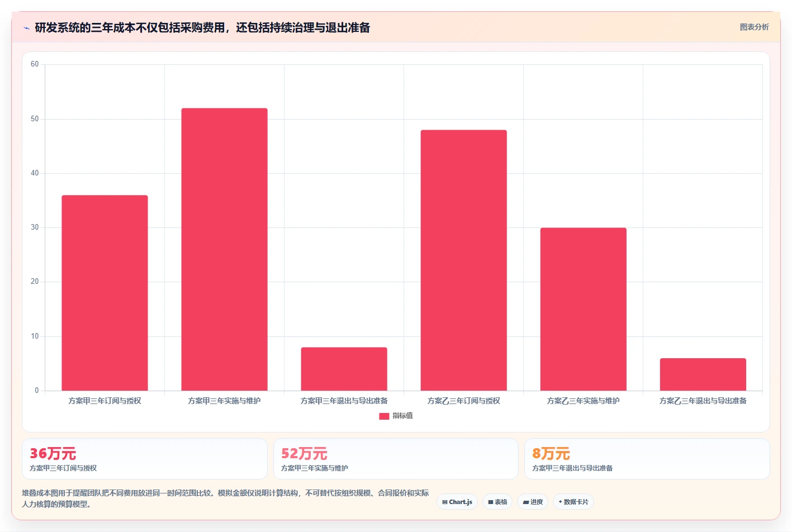Click the 方案甲三年实施与维护 caption under 52万元

(315, 468)
